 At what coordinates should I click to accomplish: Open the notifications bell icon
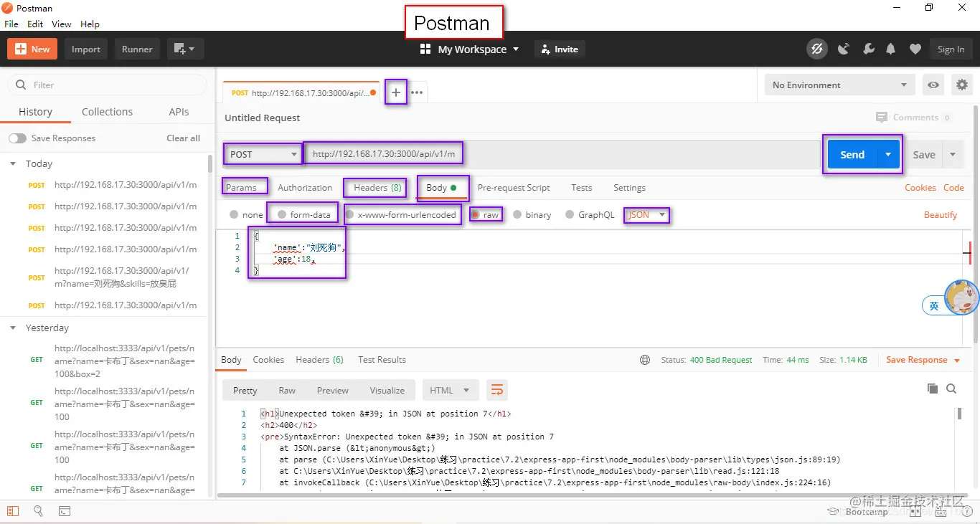tap(890, 49)
